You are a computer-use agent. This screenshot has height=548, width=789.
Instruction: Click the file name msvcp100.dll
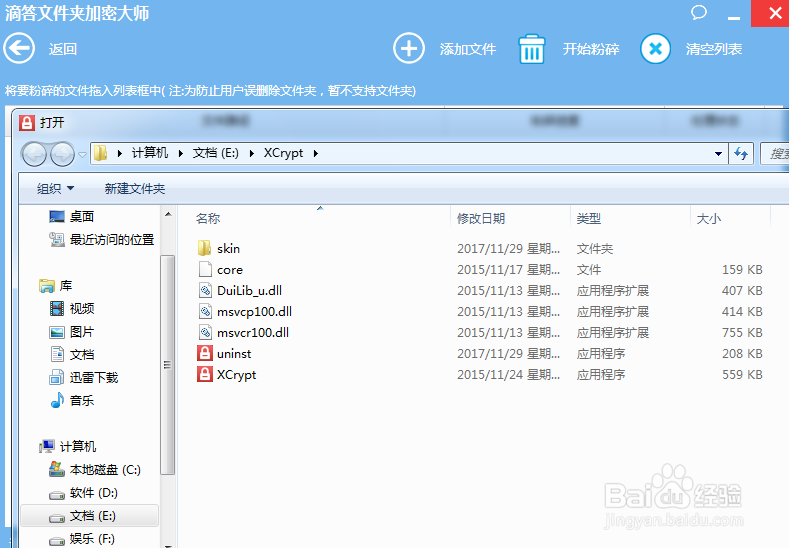tap(255, 312)
